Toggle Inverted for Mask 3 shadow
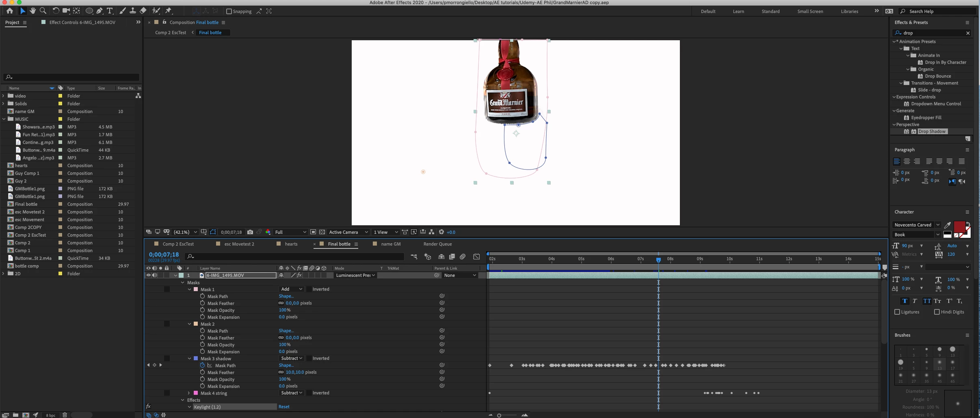 309,358
